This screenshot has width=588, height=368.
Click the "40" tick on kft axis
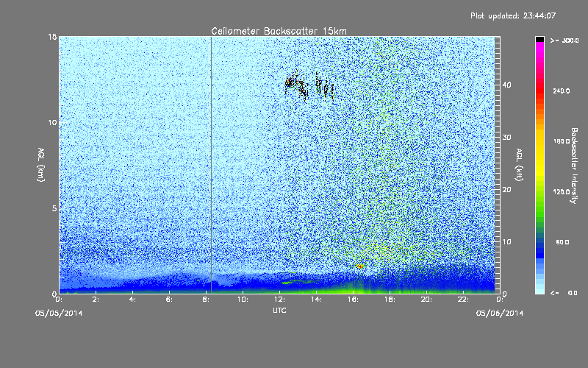click(x=507, y=85)
